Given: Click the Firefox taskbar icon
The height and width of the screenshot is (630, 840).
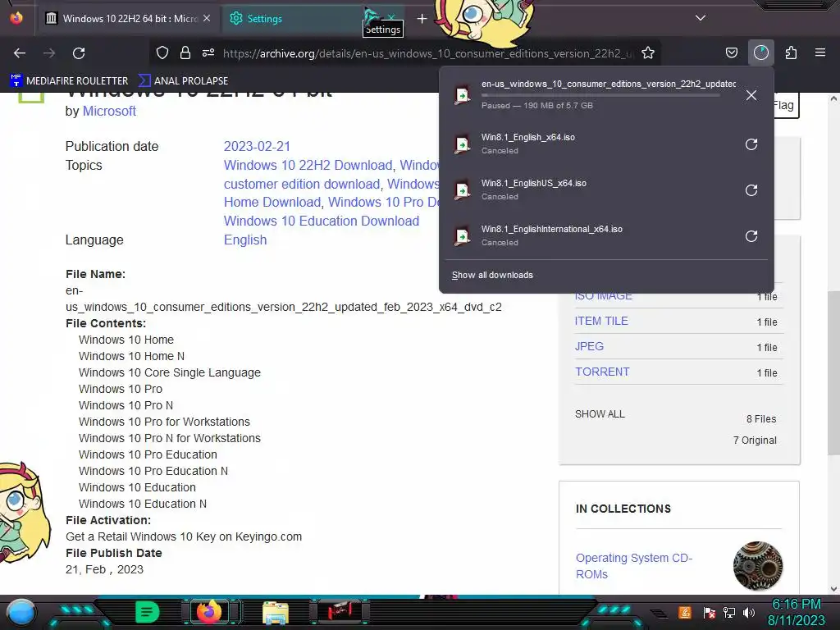Looking at the screenshot, I should point(209,612).
